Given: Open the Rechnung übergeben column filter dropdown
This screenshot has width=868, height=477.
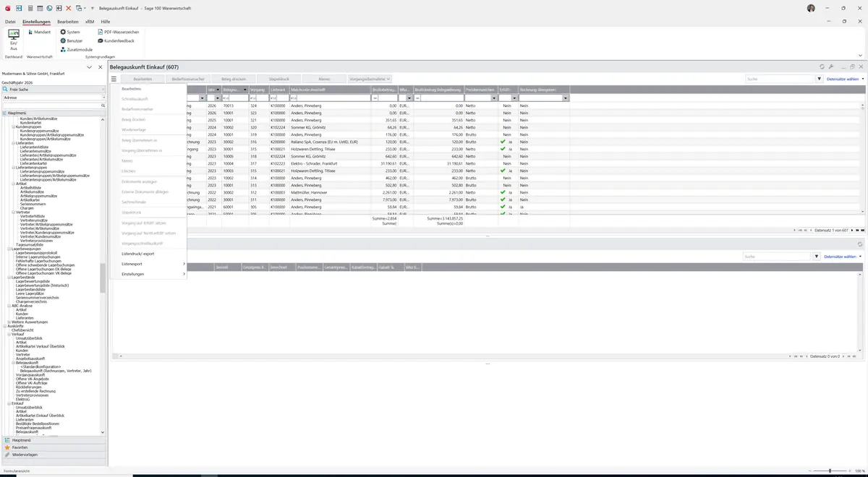Looking at the screenshot, I should point(566,98).
